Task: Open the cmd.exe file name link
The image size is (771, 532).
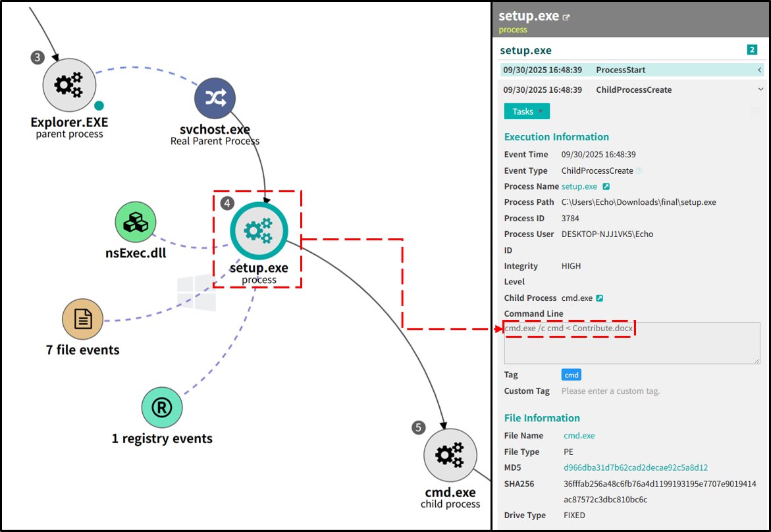Action: [x=579, y=436]
